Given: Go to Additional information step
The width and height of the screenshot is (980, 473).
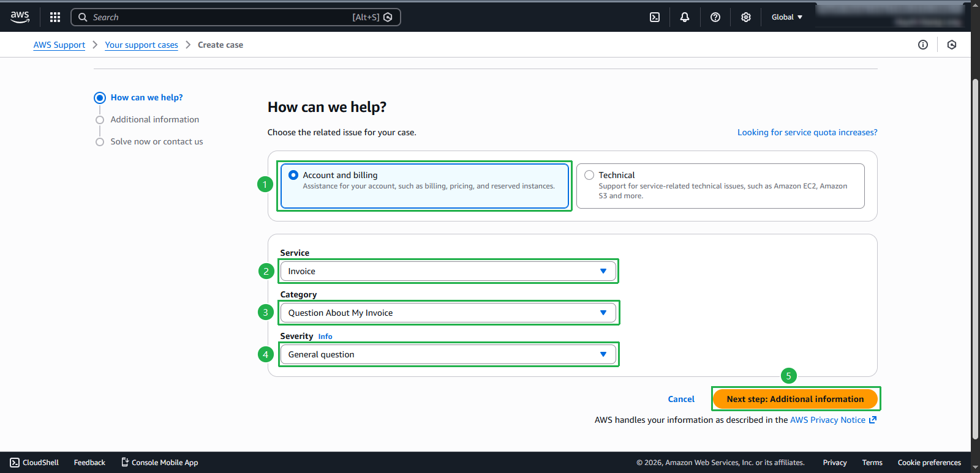Looking at the screenshot, I should coord(154,119).
